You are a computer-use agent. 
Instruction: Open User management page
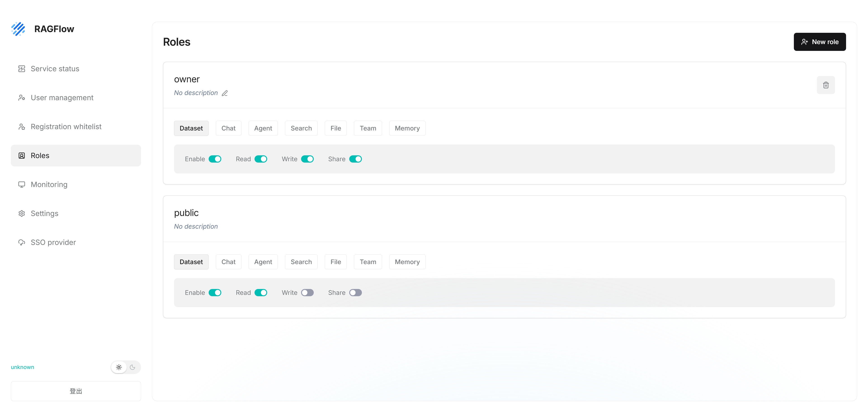(76, 98)
